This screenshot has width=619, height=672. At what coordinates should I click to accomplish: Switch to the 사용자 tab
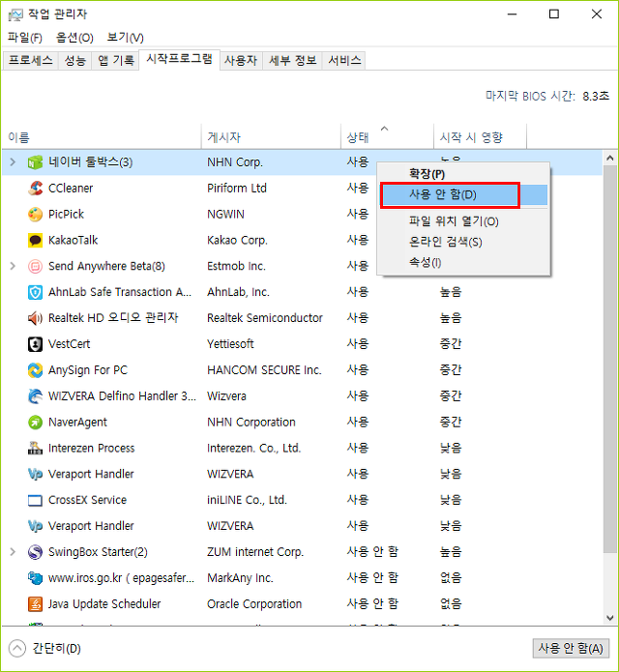[241, 60]
